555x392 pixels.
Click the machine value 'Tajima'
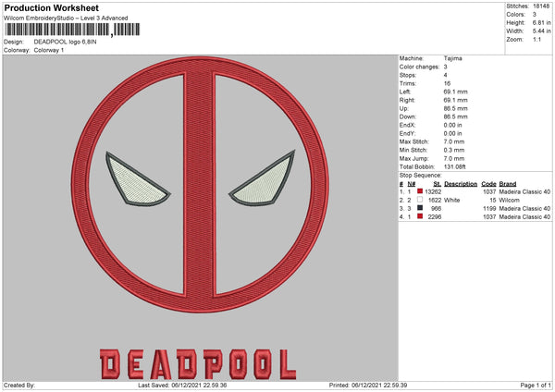(x=452, y=58)
